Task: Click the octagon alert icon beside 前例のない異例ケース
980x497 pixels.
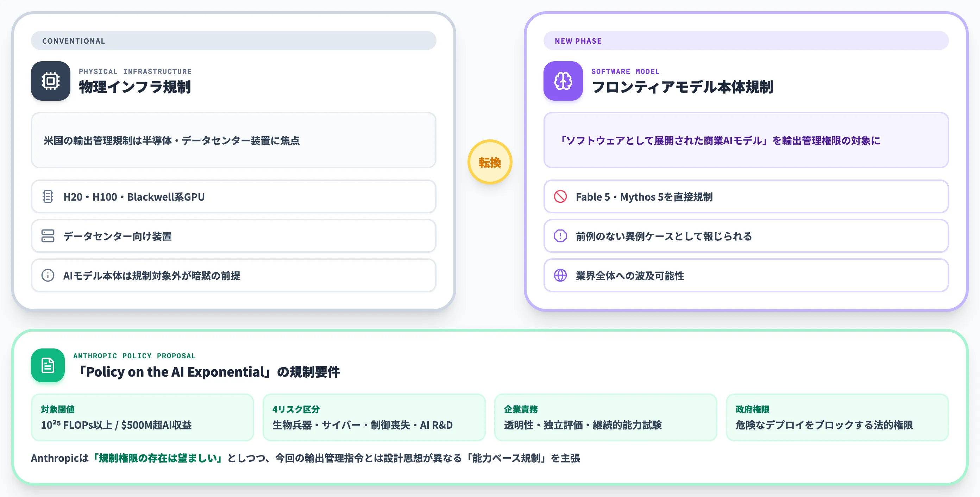Action: (x=560, y=236)
